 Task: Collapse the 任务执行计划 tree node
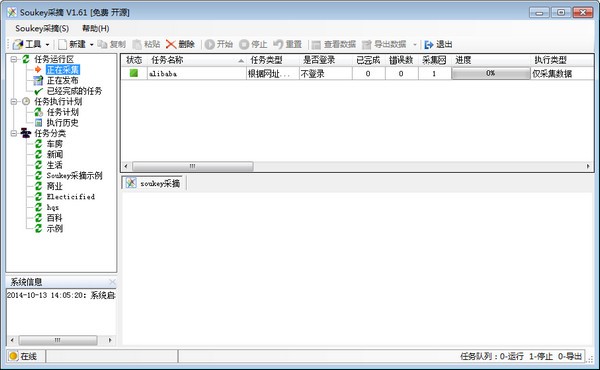coord(14,101)
